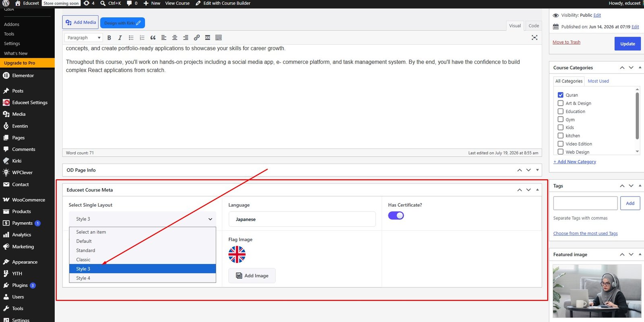Check the Education category
This screenshot has width=644, height=322.
[560, 111]
